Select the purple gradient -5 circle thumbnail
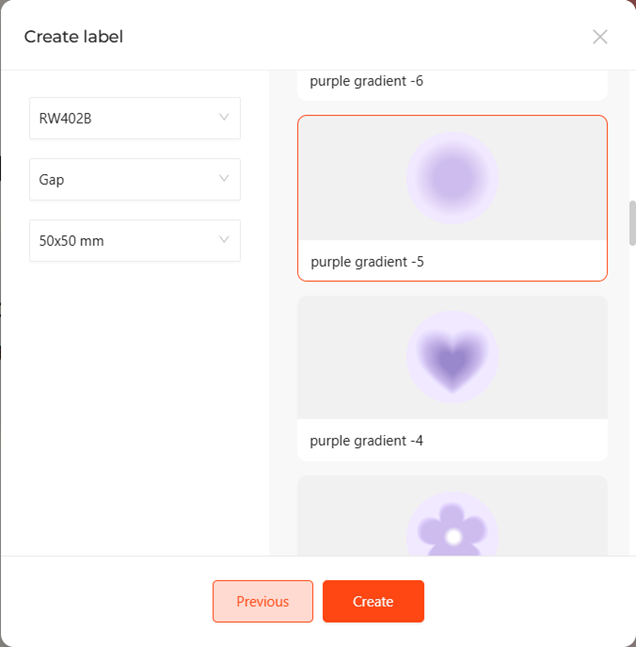 point(452,178)
